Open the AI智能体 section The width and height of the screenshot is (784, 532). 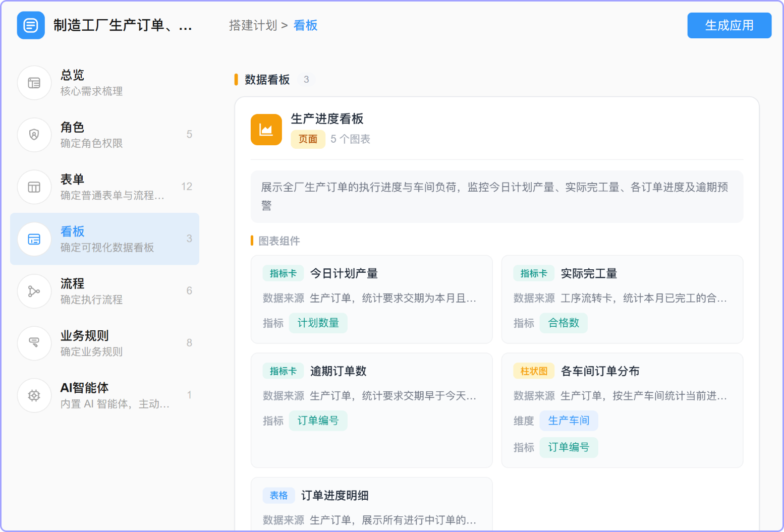pos(104,395)
